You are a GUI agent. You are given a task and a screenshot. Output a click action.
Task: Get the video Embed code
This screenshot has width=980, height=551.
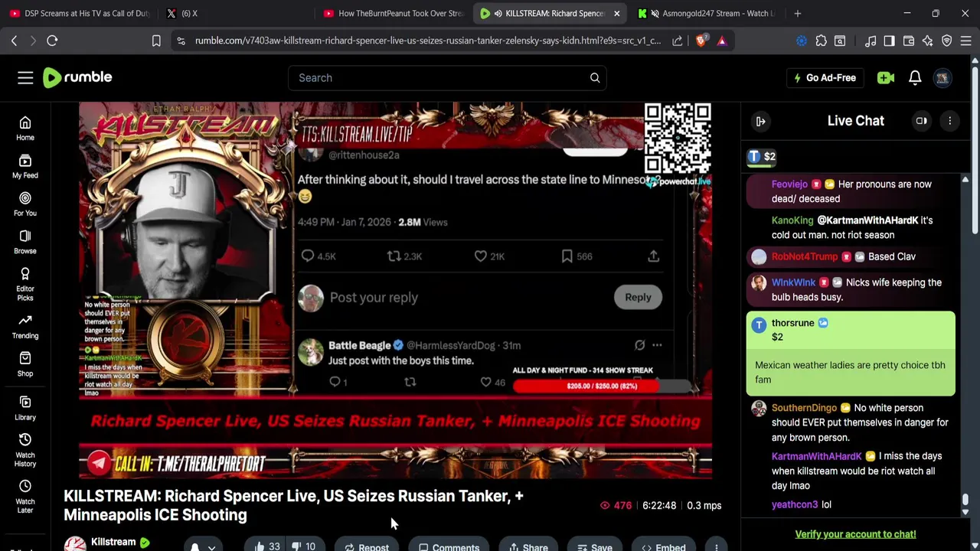pos(664,546)
